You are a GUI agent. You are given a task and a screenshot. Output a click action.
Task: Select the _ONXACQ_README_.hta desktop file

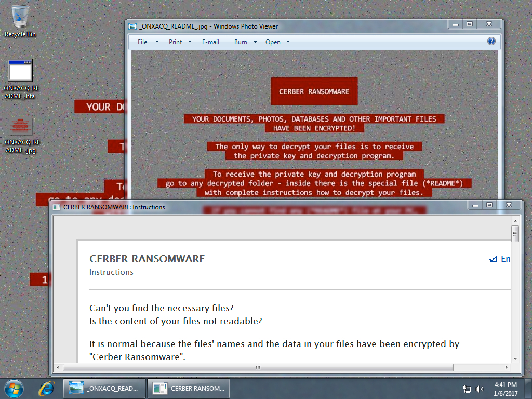pos(20,79)
